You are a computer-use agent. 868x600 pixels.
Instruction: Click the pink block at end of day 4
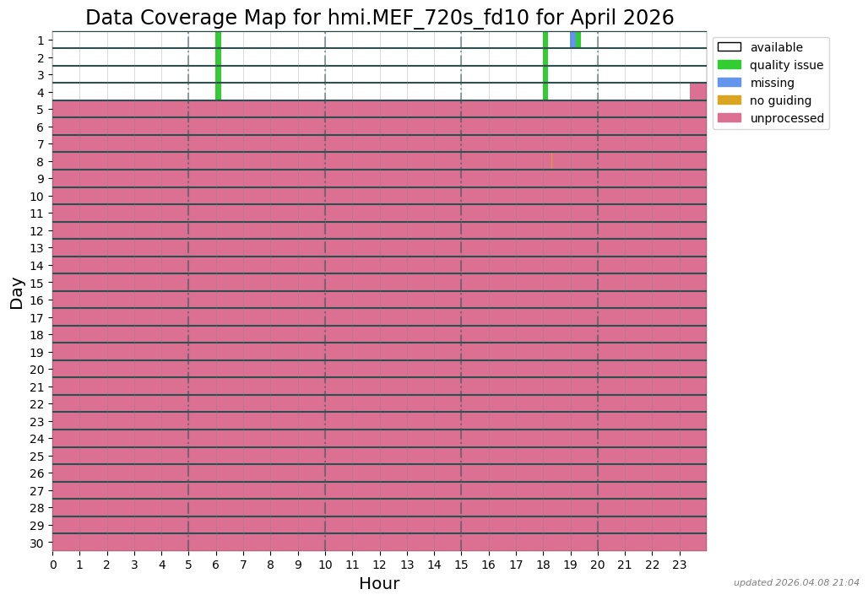coord(697,91)
